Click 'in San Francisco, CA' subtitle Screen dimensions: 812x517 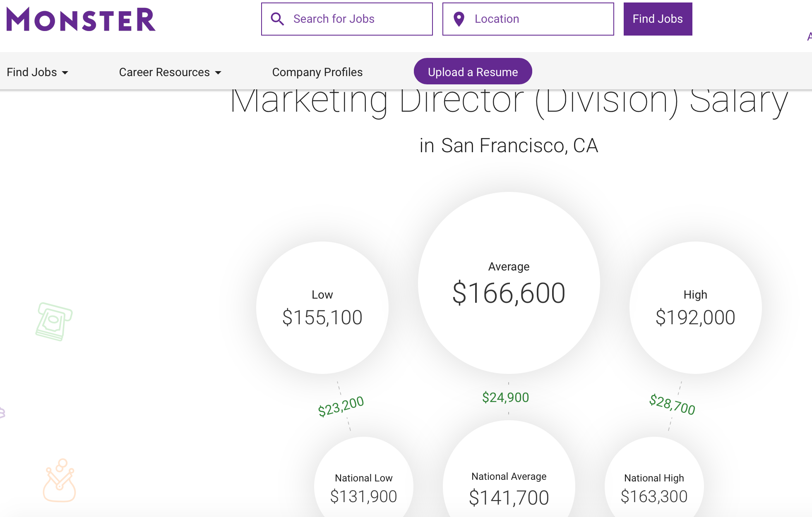509,146
